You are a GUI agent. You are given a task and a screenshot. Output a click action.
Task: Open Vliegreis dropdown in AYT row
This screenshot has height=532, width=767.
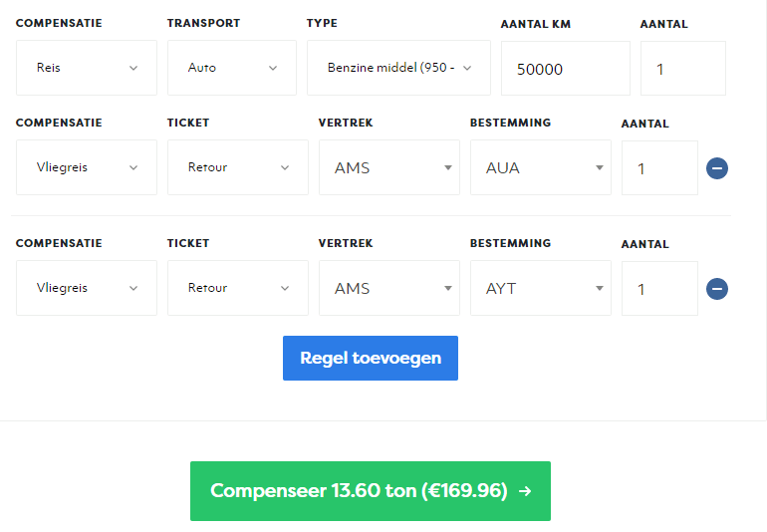86,288
